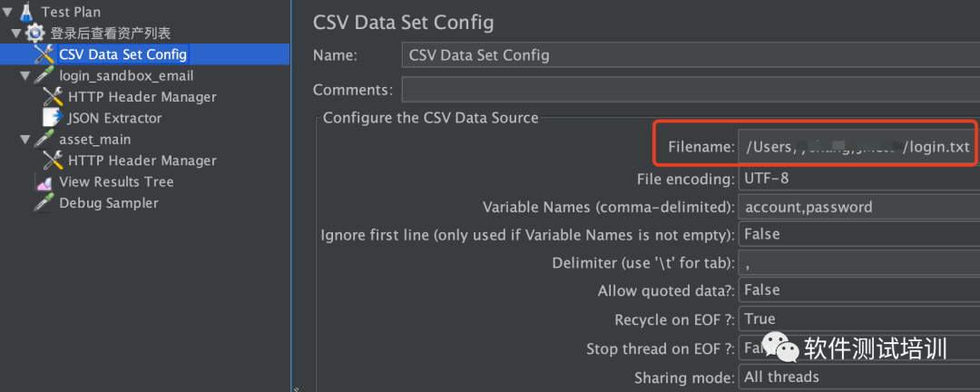Open the Ignore first line dropdown

click(858, 234)
